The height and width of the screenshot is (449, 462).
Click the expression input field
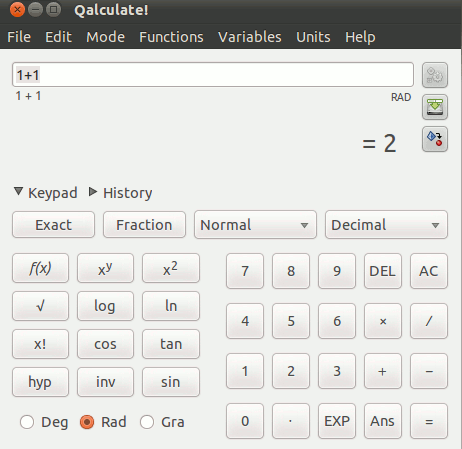pyautogui.click(x=213, y=75)
